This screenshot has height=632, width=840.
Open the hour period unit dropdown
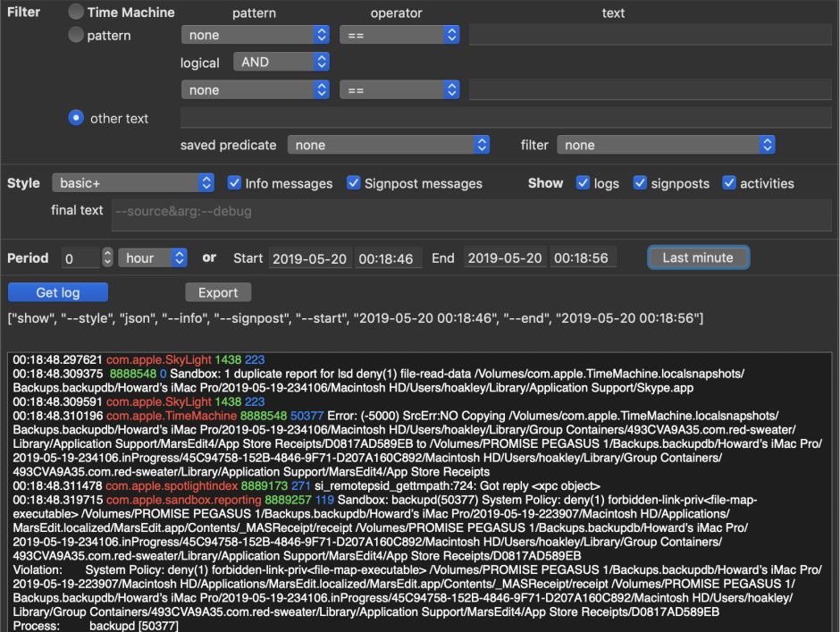coord(153,258)
